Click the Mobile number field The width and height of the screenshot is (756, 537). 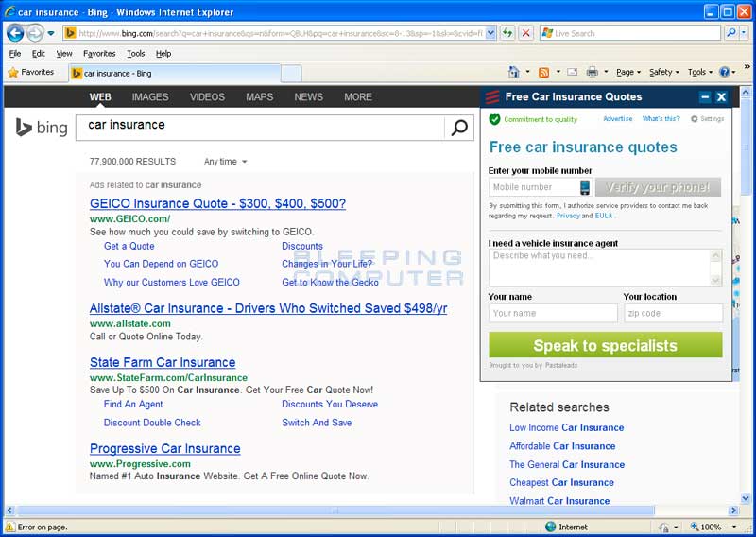540,187
